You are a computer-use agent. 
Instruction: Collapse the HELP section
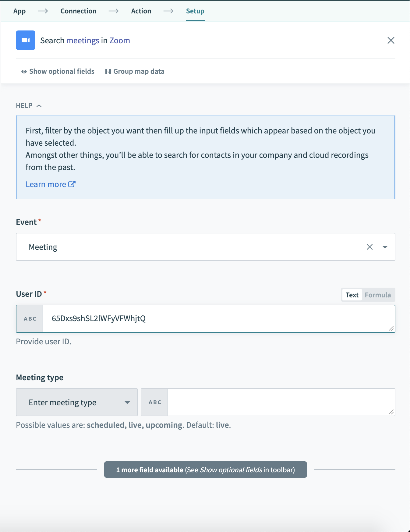pyautogui.click(x=39, y=105)
